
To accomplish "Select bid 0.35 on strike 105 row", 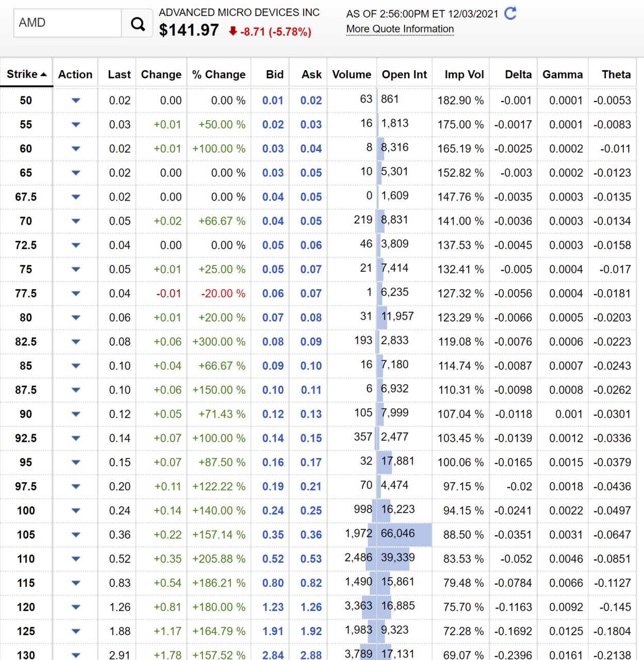I will 273,535.
